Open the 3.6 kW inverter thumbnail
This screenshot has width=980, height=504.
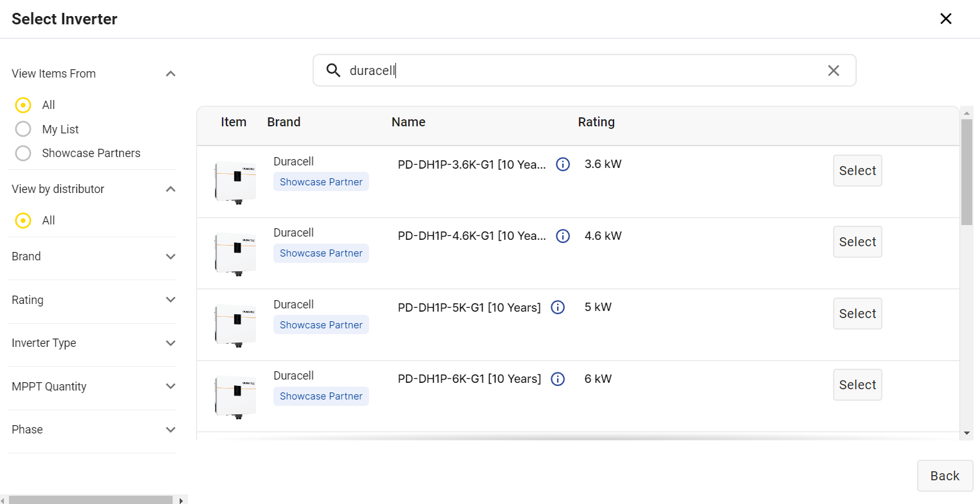[x=236, y=182]
